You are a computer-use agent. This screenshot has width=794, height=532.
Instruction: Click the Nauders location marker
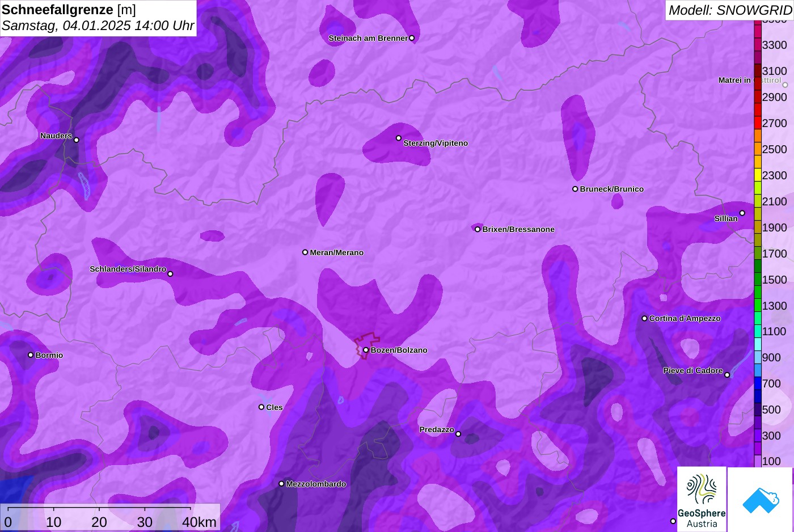point(77,140)
